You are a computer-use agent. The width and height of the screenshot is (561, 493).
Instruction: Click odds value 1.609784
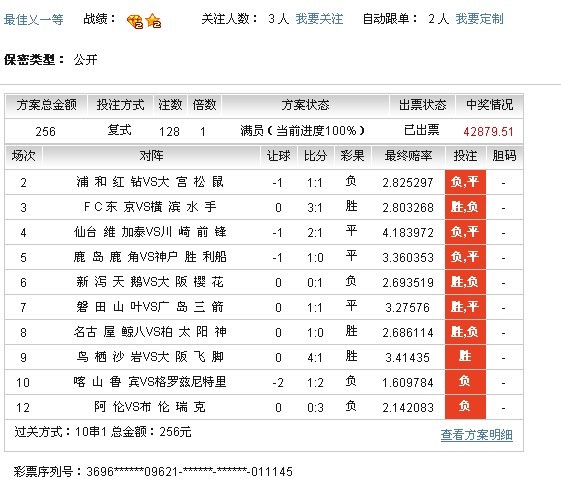(x=408, y=383)
